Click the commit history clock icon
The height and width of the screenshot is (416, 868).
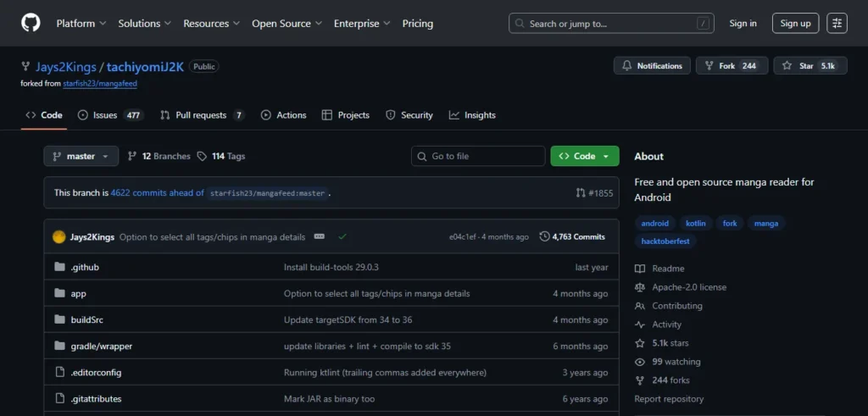click(544, 237)
